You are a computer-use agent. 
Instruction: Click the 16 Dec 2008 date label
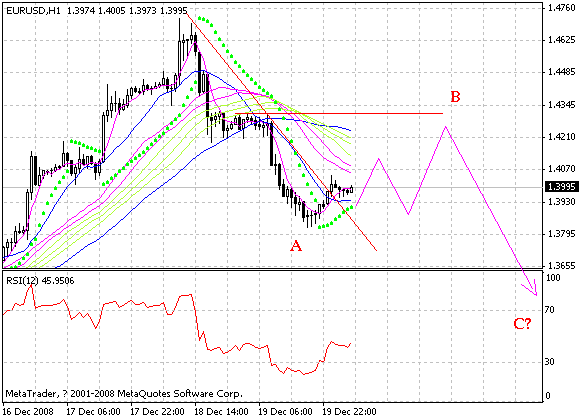pyautogui.click(x=28, y=412)
